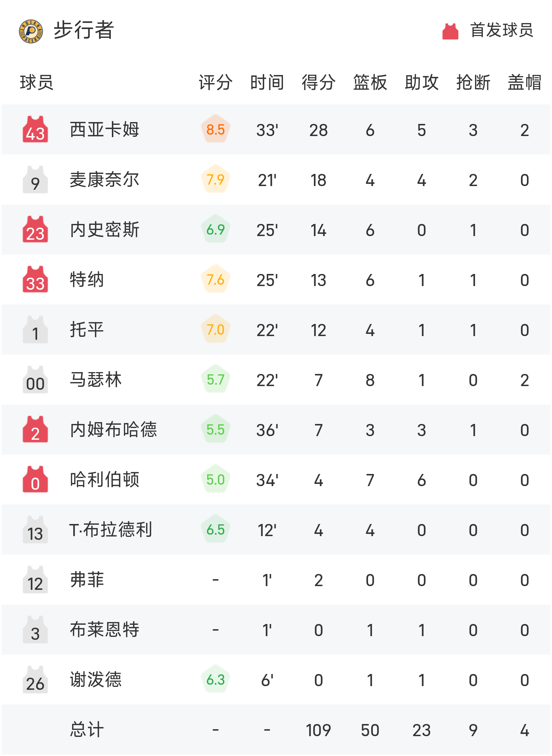The image size is (552, 756).
Task: Tap the number 00 gray jersey icon
Action: (35, 380)
